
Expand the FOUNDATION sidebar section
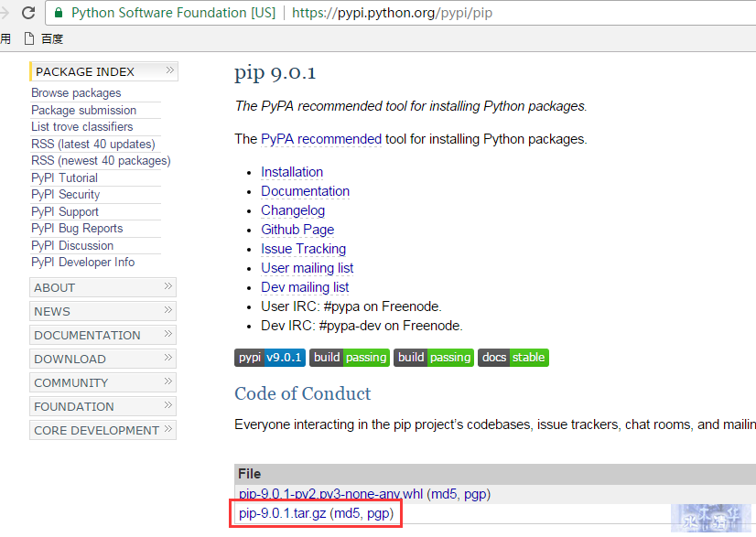click(103, 406)
